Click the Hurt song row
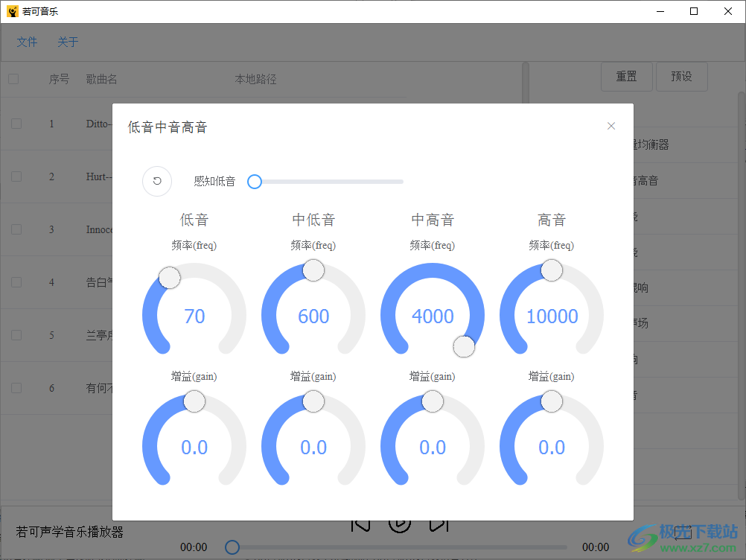This screenshot has height=560, width=746. click(x=56, y=176)
